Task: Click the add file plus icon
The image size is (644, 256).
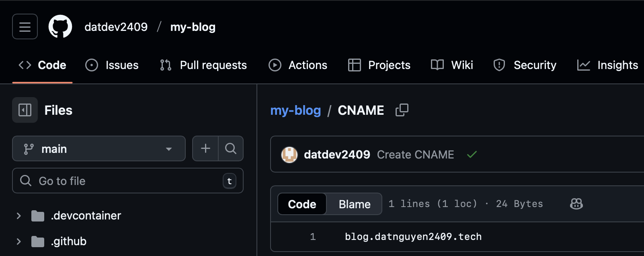Action: [x=205, y=148]
